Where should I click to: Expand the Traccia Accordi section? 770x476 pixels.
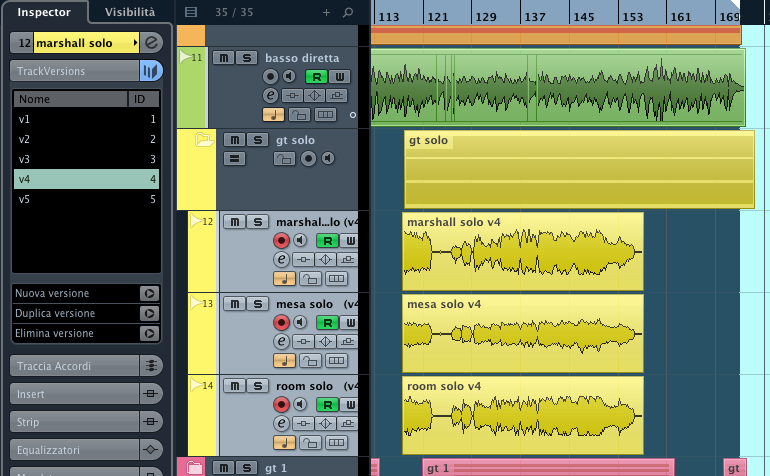pos(75,366)
